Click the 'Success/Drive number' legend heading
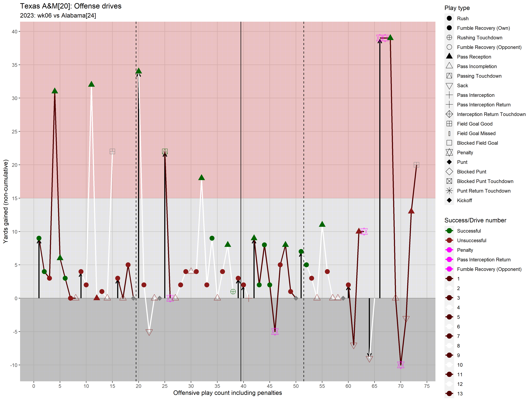The height and width of the screenshot is (399, 532). point(475,220)
